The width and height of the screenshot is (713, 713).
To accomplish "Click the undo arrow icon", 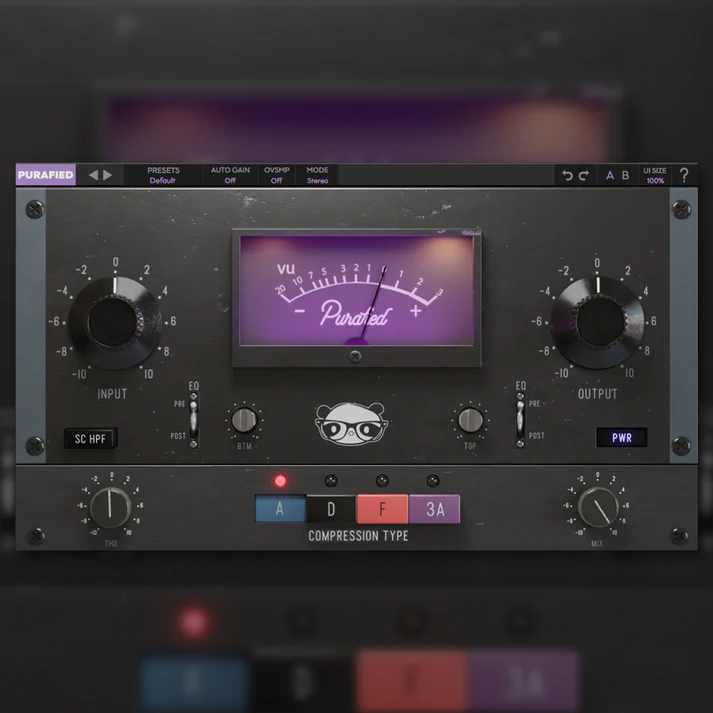I will pyautogui.click(x=567, y=175).
